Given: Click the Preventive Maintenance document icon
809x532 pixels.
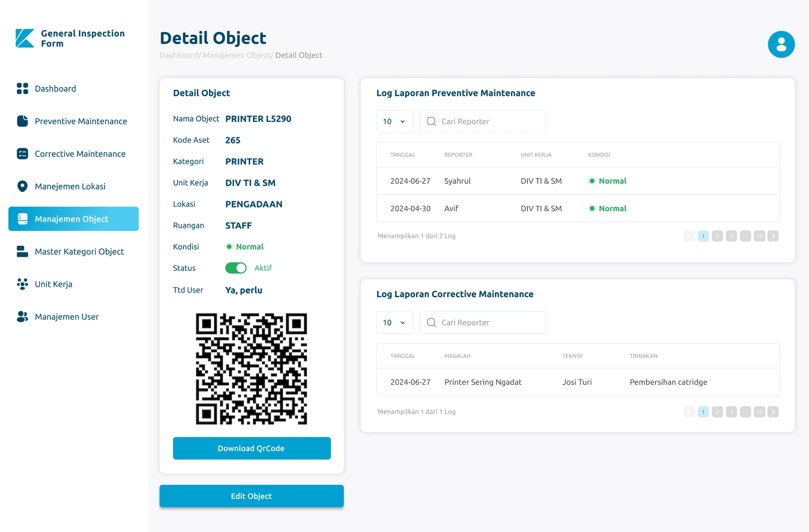Looking at the screenshot, I should click(23, 121).
